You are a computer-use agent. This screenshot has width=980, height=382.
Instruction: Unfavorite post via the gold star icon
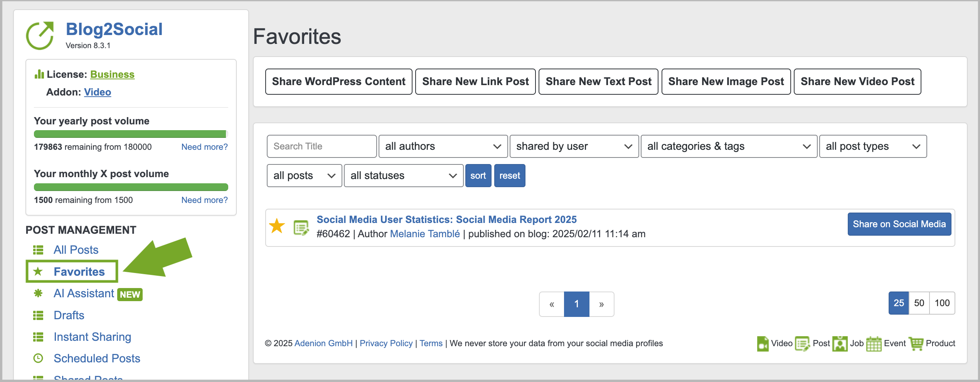[277, 226]
